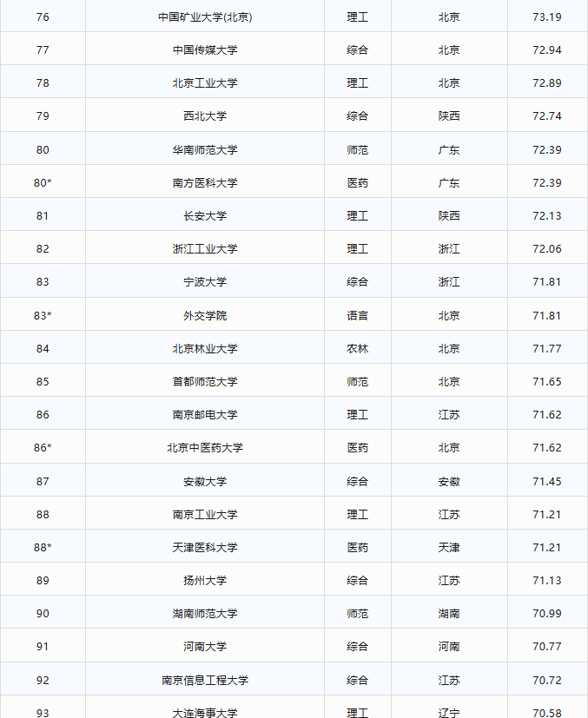The image size is (588, 718).
Task: Click the 西北大学 university name
Action: 205,116
